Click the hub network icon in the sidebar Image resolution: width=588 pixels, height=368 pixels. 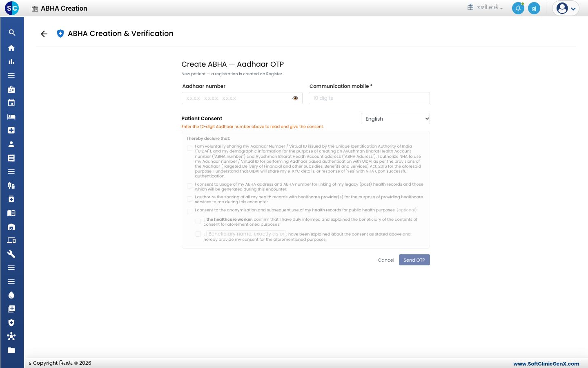11,336
